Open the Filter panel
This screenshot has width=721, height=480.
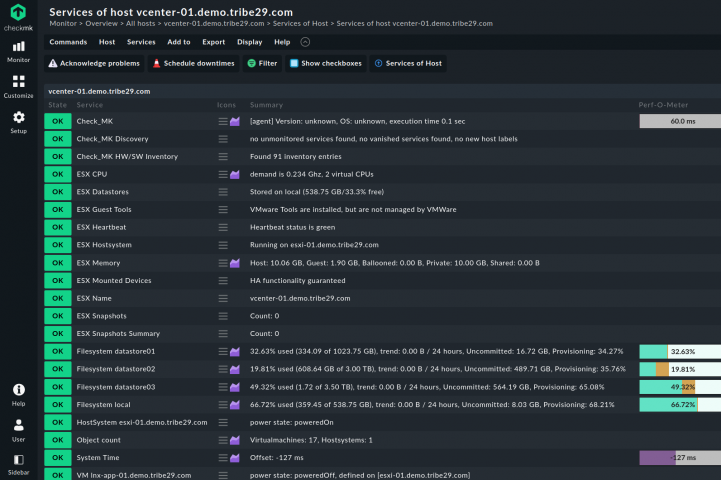[262, 63]
